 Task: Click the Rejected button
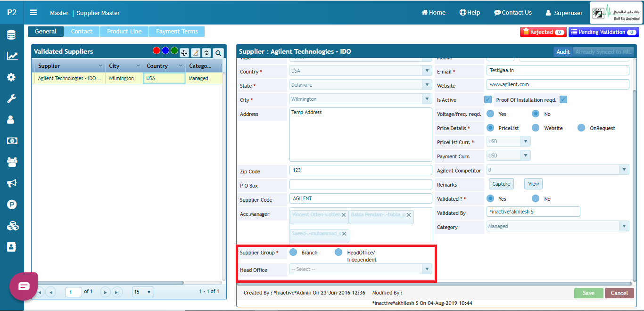tap(543, 32)
